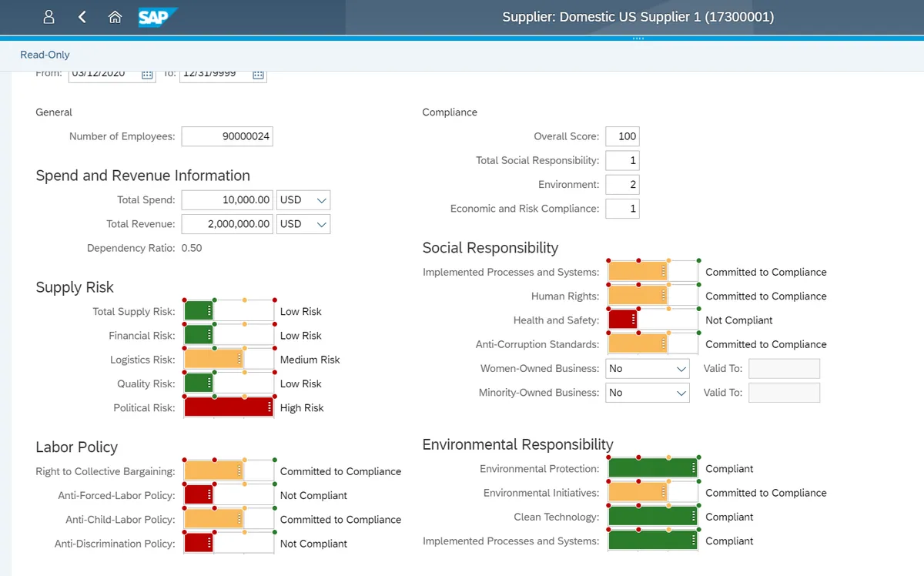This screenshot has width=924, height=576.
Task: Click Environmental Implemented Processes slider
Action: tap(653, 541)
